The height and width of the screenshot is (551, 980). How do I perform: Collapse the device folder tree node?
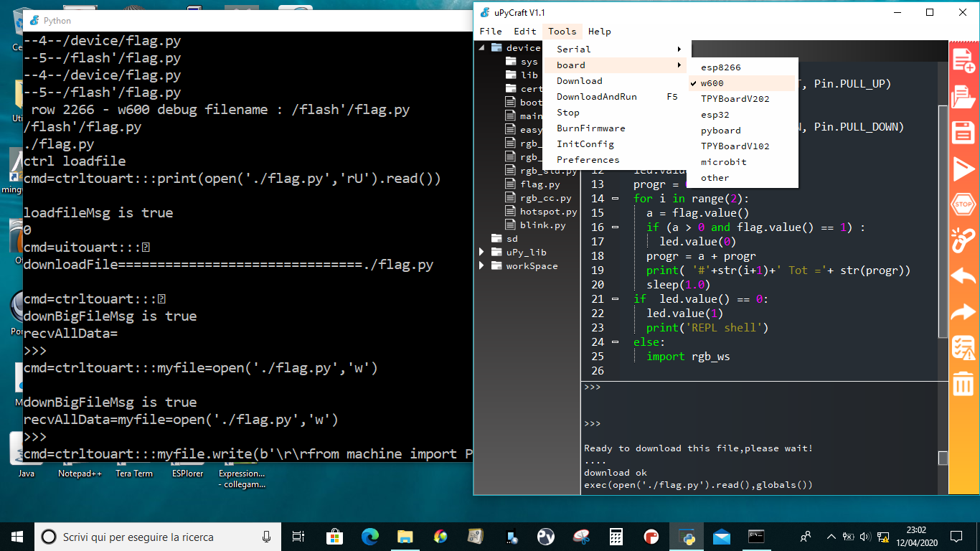[482, 47]
